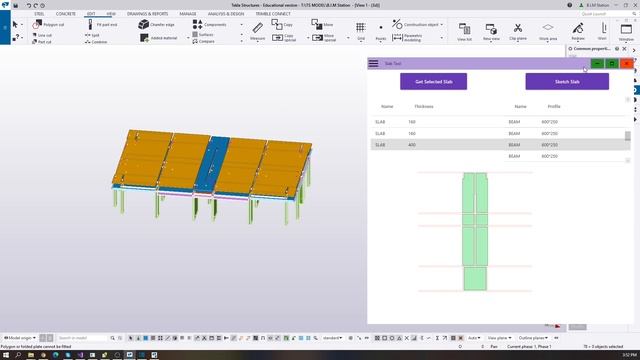Screen dimensions: 640x360
Task: Click the Thickness column header
Action: [x=424, y=107]
